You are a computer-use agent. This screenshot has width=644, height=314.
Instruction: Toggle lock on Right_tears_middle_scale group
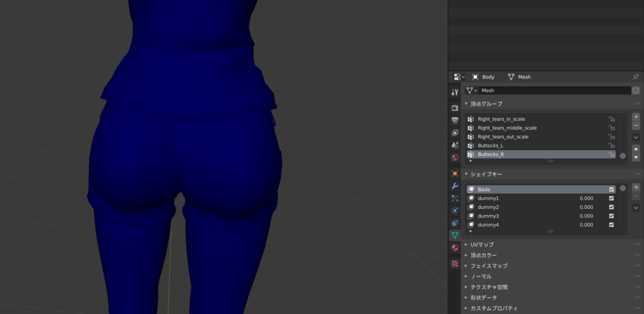click(x=611, y=128)
